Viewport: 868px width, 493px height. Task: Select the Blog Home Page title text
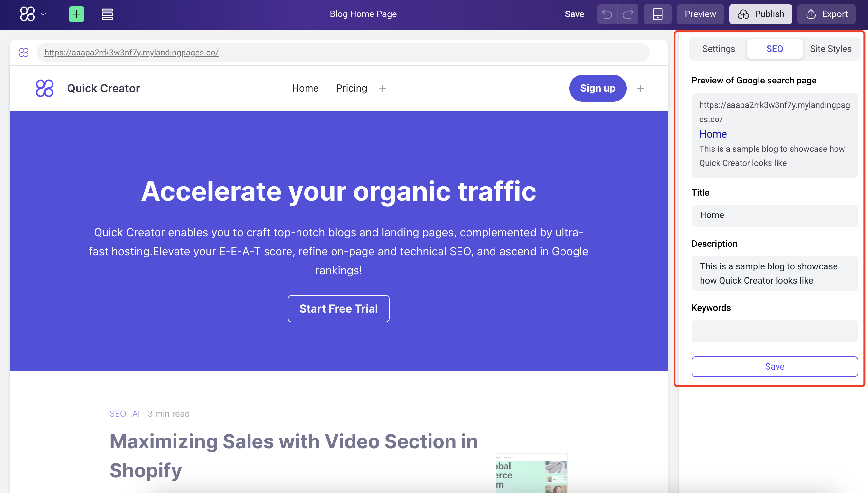coord(363,14)
